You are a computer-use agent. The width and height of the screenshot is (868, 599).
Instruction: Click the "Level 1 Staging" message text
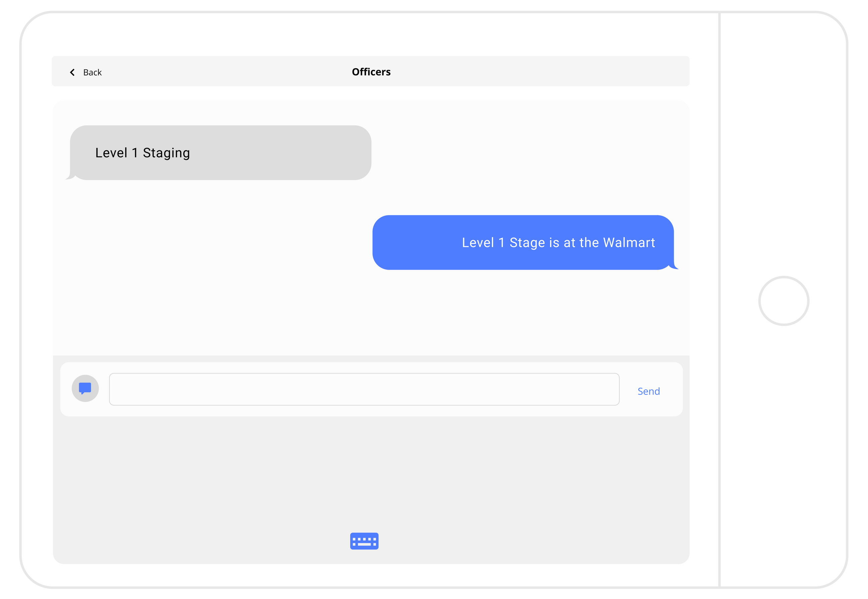pyautogui.click(x=142, y=153)
